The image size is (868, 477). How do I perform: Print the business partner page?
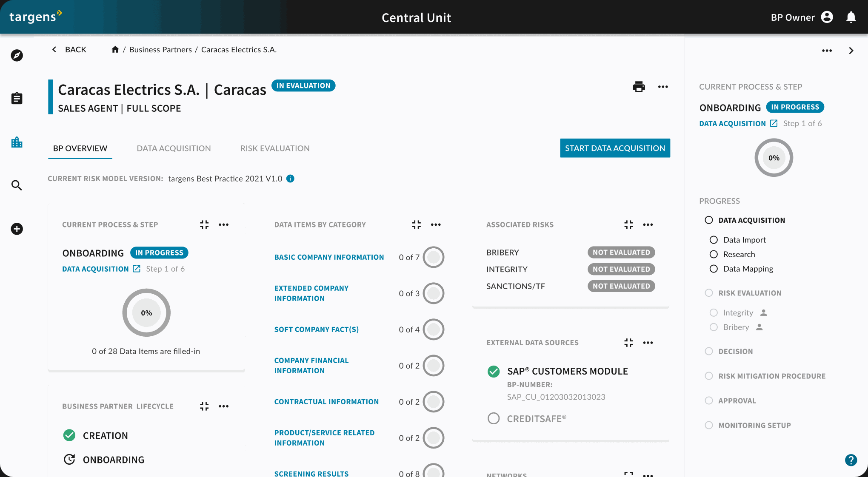[x=639, y=87]
